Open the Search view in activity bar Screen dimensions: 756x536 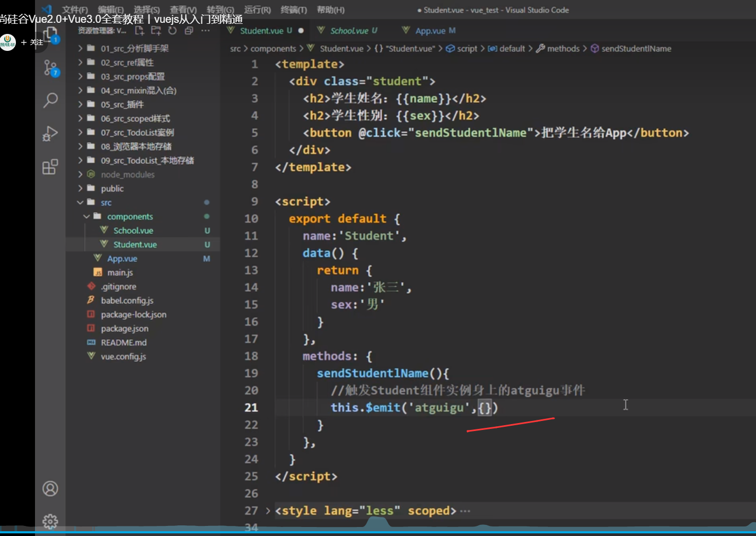point(50,100)
